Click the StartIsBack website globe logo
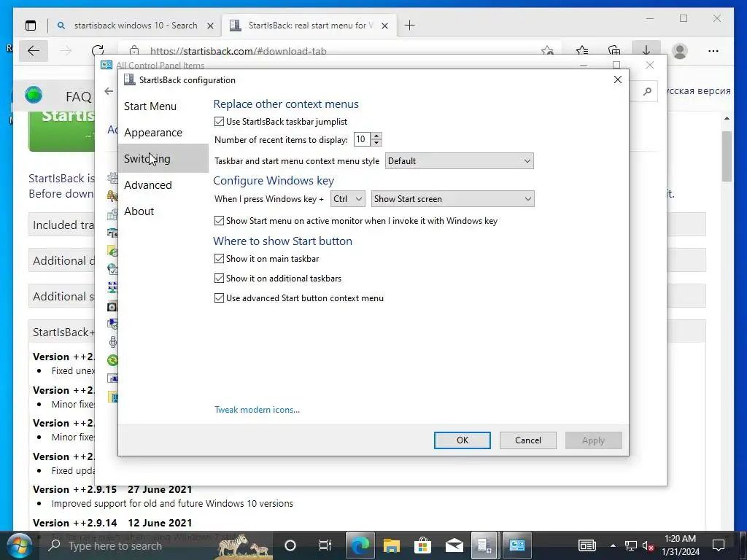The width and height of the screenshot is (747, 560). (x=34, y=96)
